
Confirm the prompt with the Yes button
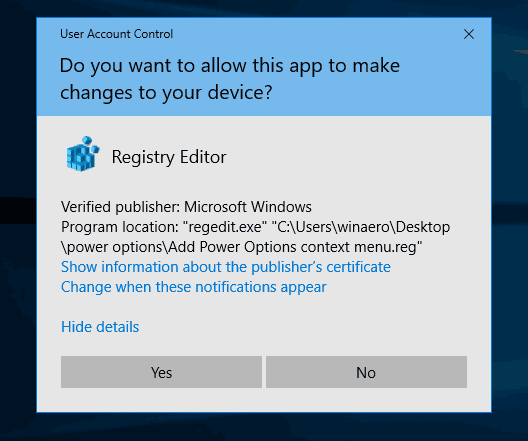(x=161, y=372)
